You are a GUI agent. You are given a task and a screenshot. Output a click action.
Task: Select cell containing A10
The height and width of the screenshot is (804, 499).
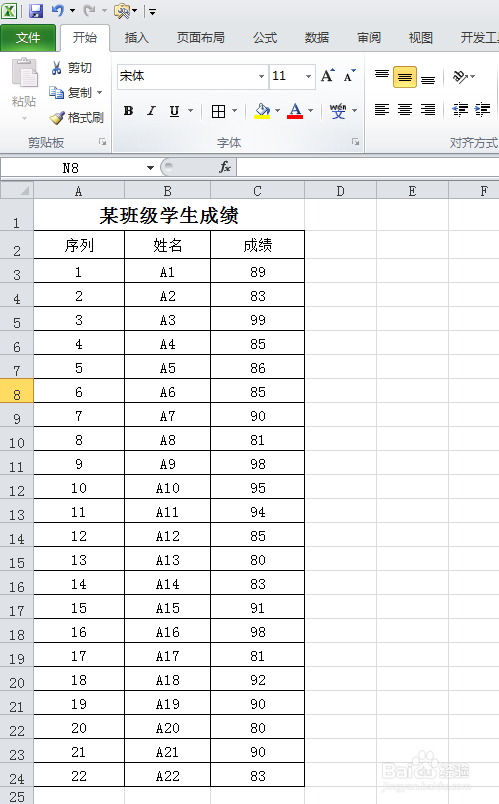[x=168, y=488]
